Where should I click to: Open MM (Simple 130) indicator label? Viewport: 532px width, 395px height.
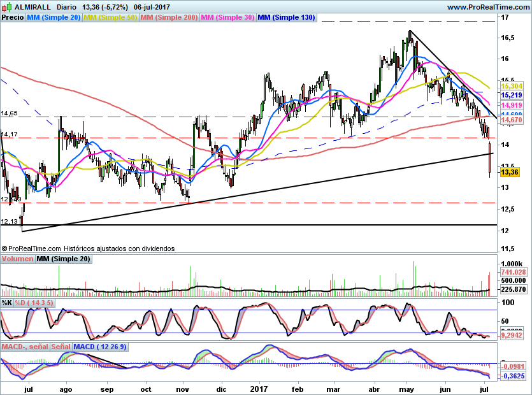click(286, 18)
